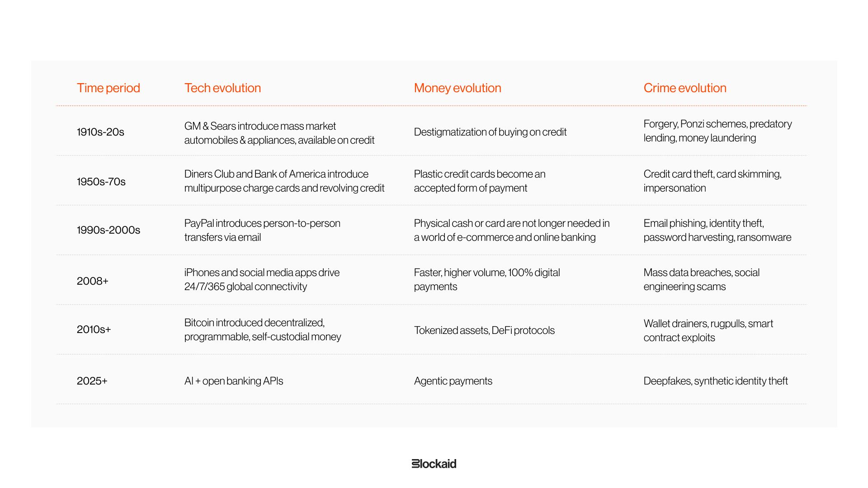Click the "1910s-20s" time period cell
868x488 pixels.
click(100, 132)
